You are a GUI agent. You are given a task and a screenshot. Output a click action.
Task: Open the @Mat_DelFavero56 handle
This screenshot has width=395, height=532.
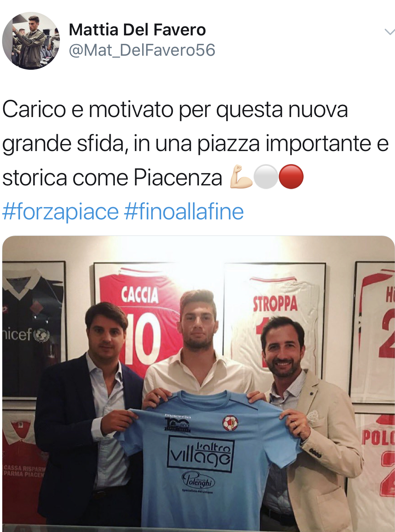click(142, 50)
